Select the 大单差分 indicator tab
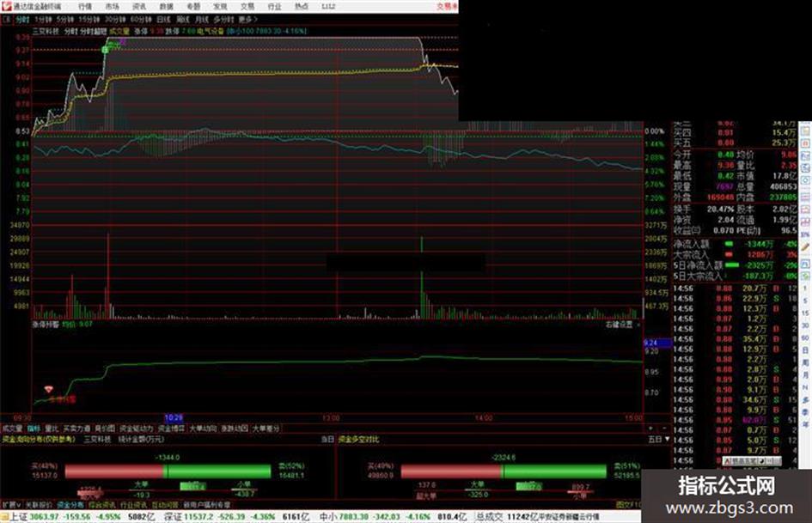The width and height of the screenshot is (812, 523). click(x=266, y=429)
